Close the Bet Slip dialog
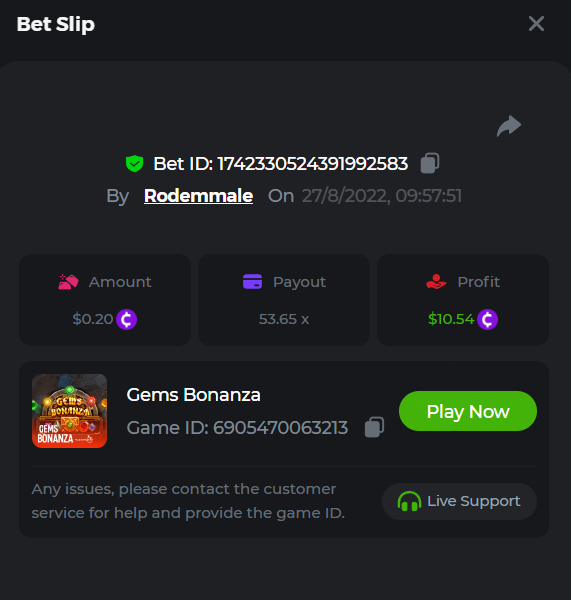571x600 pixels. [x=536, y=24]
